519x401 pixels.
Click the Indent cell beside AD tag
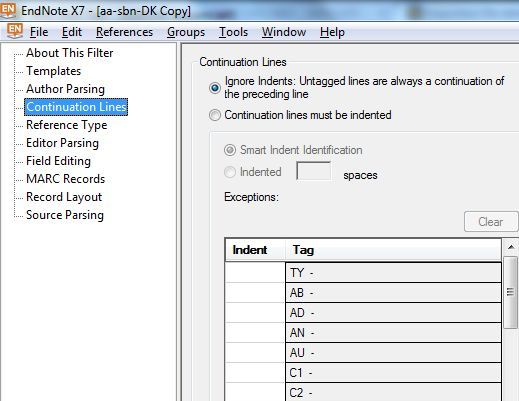click(255, 313)
